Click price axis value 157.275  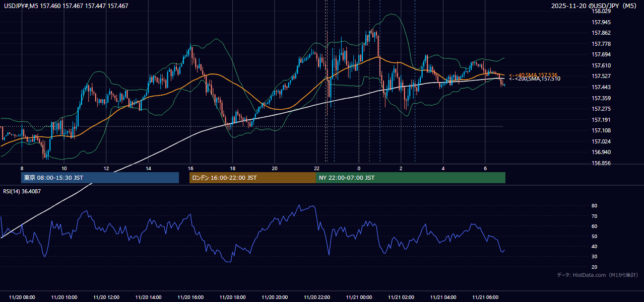coord(602,109)
